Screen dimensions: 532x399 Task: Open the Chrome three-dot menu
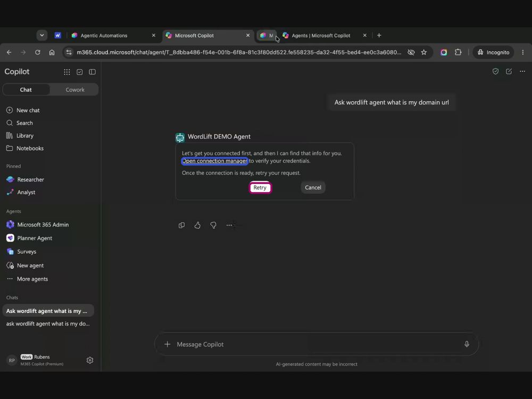click(523, 52)
